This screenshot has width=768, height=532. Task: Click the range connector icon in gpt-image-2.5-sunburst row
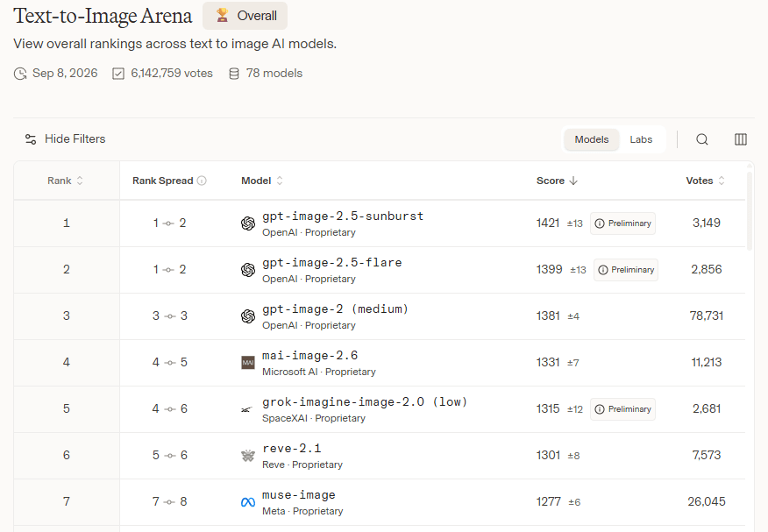(x=168, y=223)
